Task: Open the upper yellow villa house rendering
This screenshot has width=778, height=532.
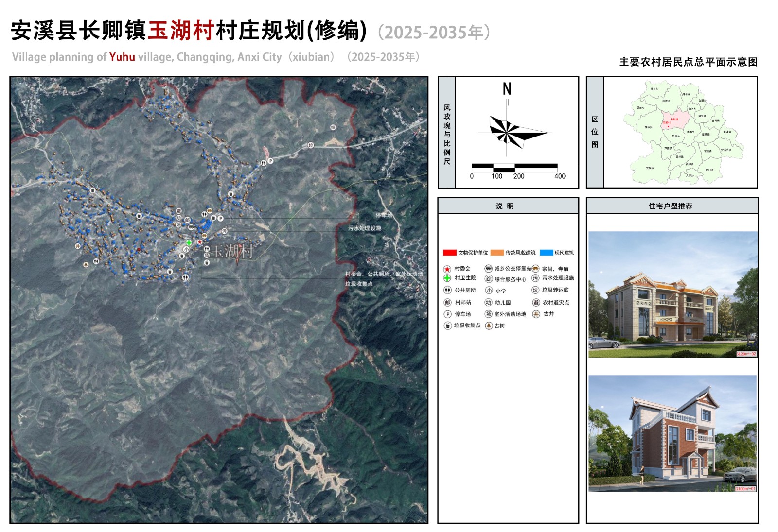Action: (x=672, y=294)
